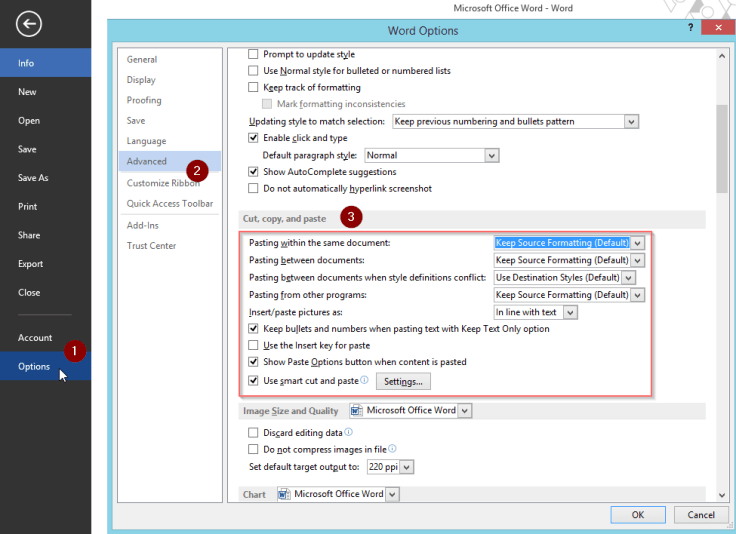Click the smart cut and paste Settings button
This screenshot has width=736, height=534.
403,381
